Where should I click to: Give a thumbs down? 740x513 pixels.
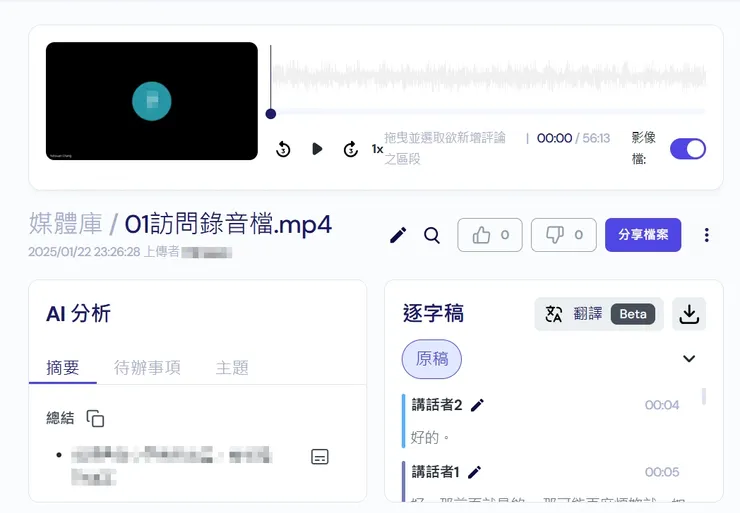click(x=563, y=235)
